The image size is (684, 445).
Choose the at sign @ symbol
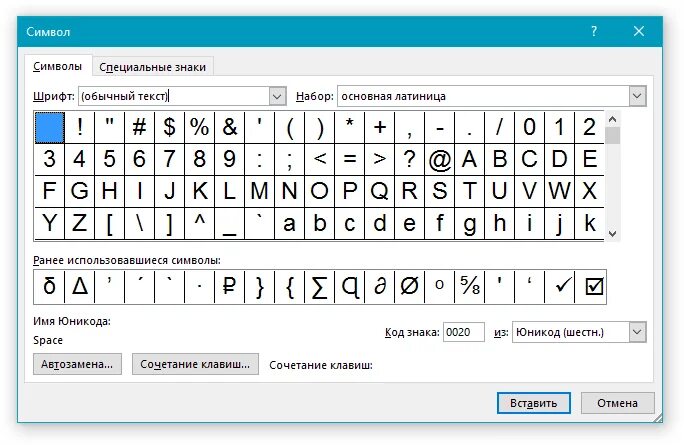[x=440, y=159]
